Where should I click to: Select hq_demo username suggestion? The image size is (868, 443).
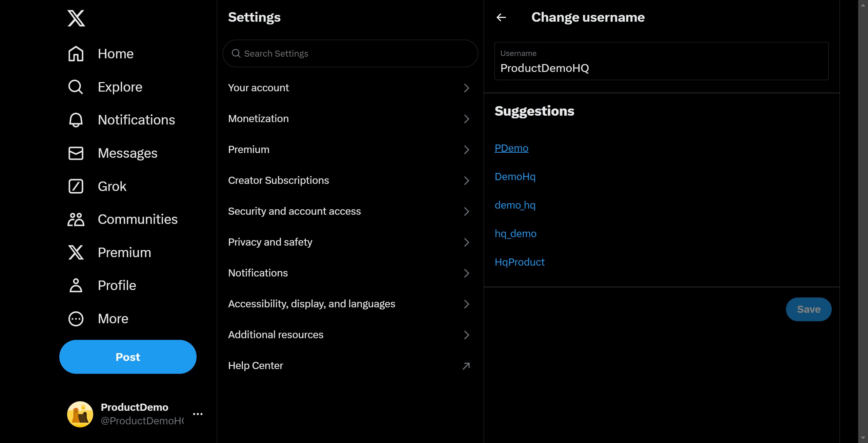click(x=515, y=234)
